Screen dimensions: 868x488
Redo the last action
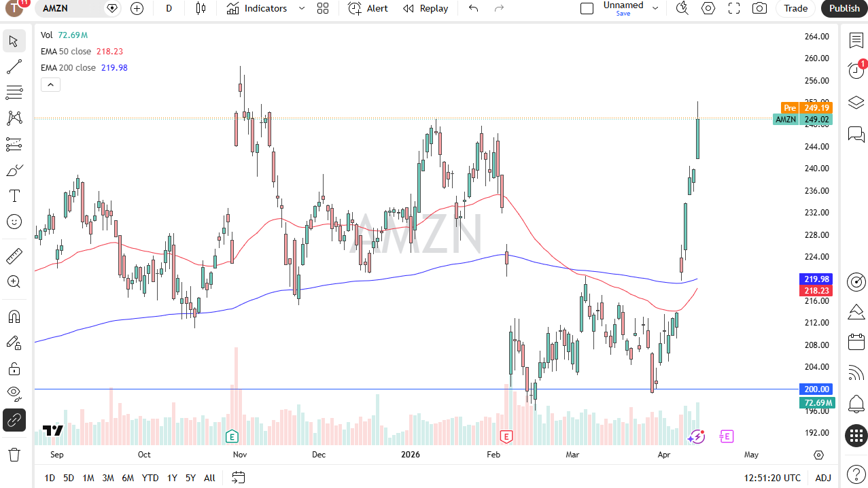(499, 8)
